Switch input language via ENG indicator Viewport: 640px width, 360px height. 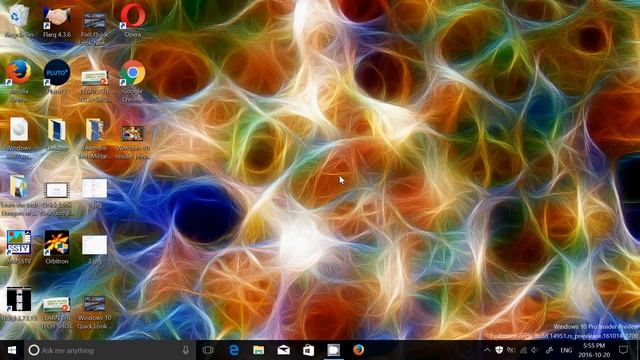(x=566, y=350)
